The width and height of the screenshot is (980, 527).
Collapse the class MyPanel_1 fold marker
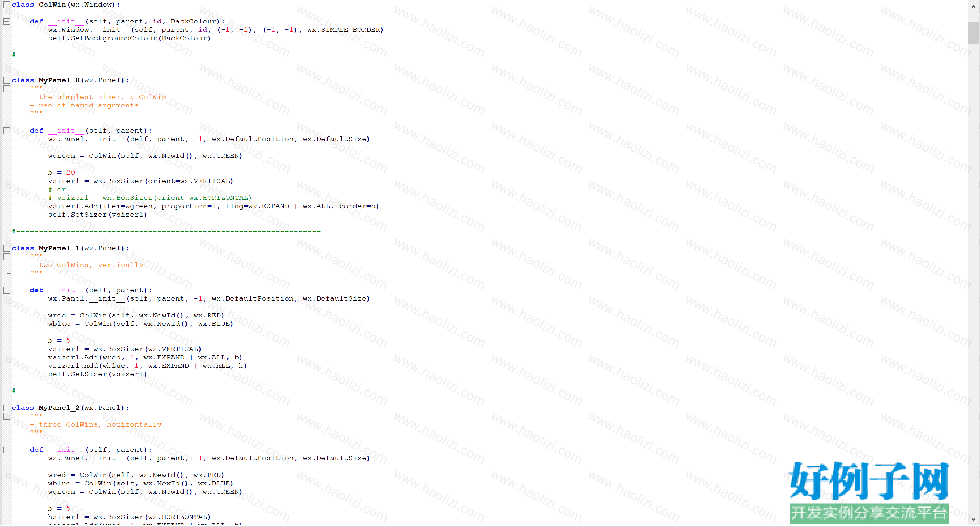point(7,248)
